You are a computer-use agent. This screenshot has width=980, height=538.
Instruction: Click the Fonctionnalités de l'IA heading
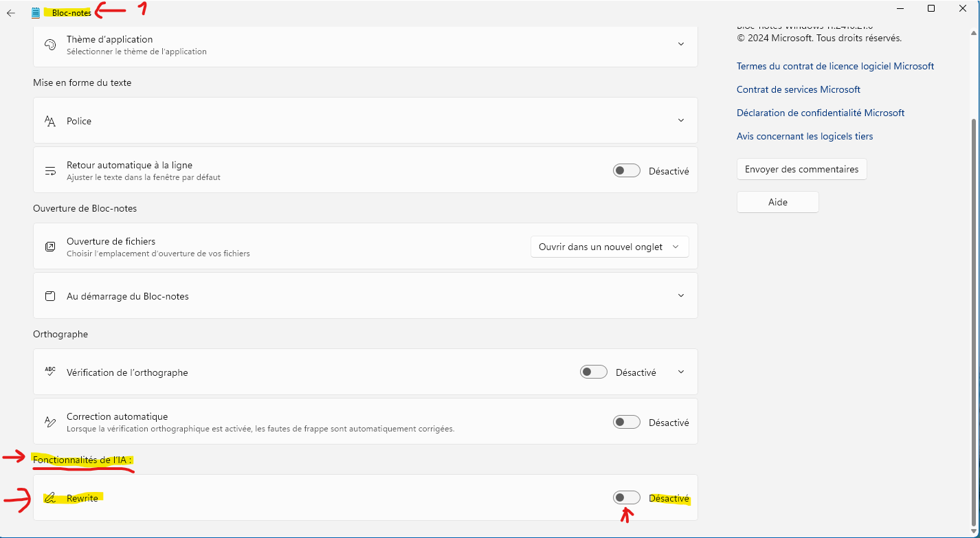pyautogui.click(x=82, y=459)
